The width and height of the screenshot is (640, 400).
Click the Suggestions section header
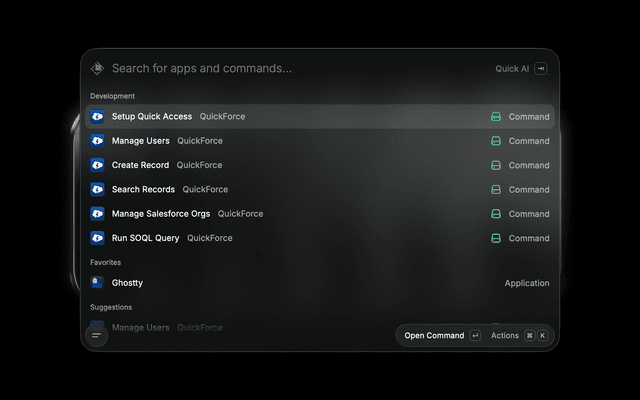tap(111, 307)
